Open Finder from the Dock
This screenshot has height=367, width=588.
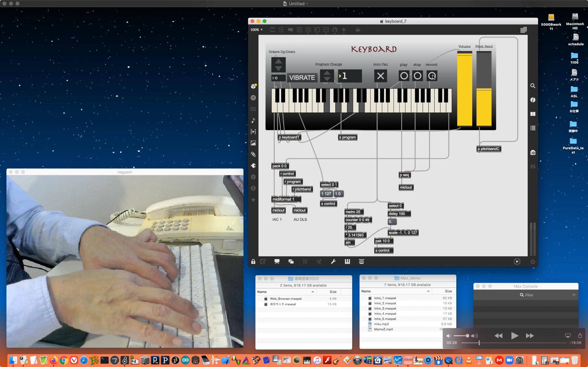tap(13, 360)
